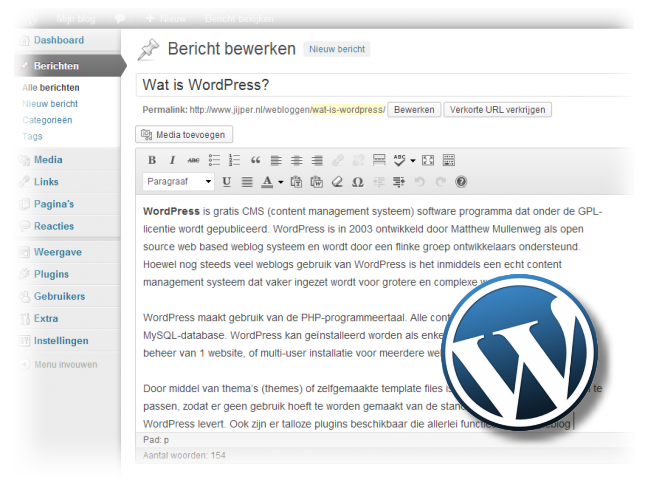Click Mijn blog in admin bar
Image resolution: width=653 pixels, height=485 pixels.
(x=76, y=19)
